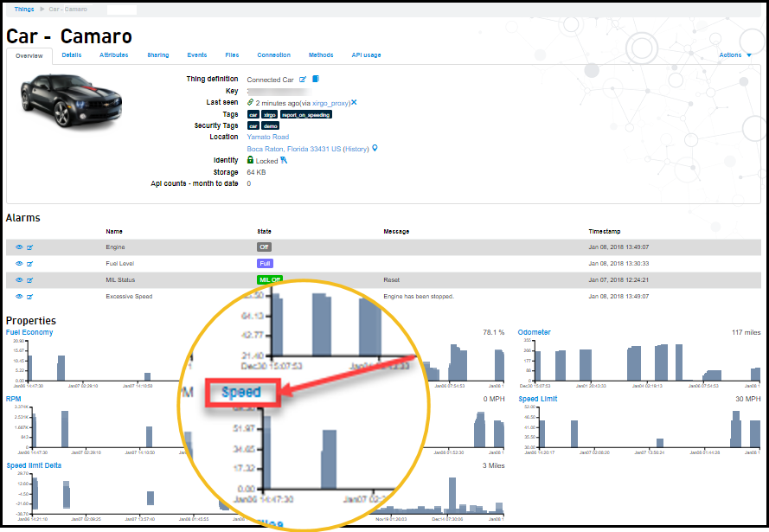View the Fuel Level alarm via eye icon
The image size is (769, 532).
[x=19, y=263]
